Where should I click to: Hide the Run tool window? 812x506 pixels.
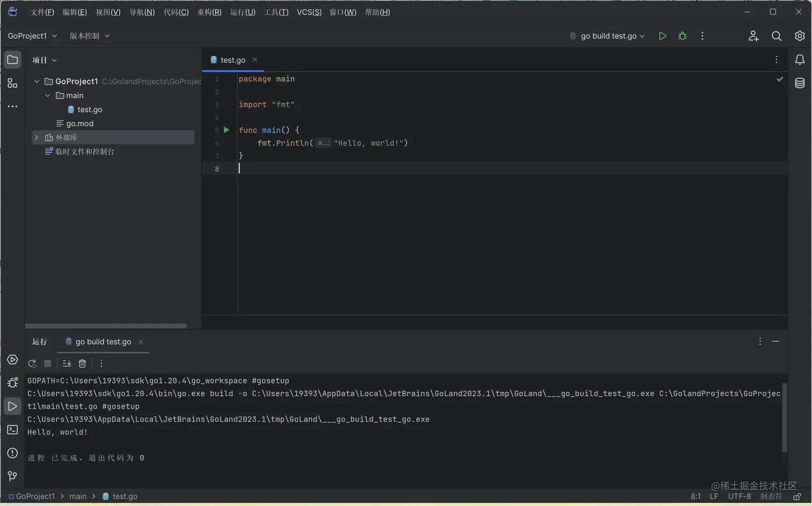coord(775,341)
